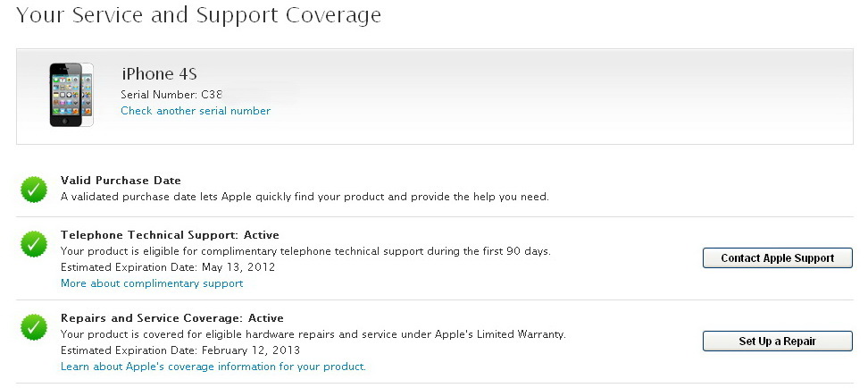Click the February 12, 2013 expiration date line
This screenshot has width=868, height=388.
[x=180, y=350]
